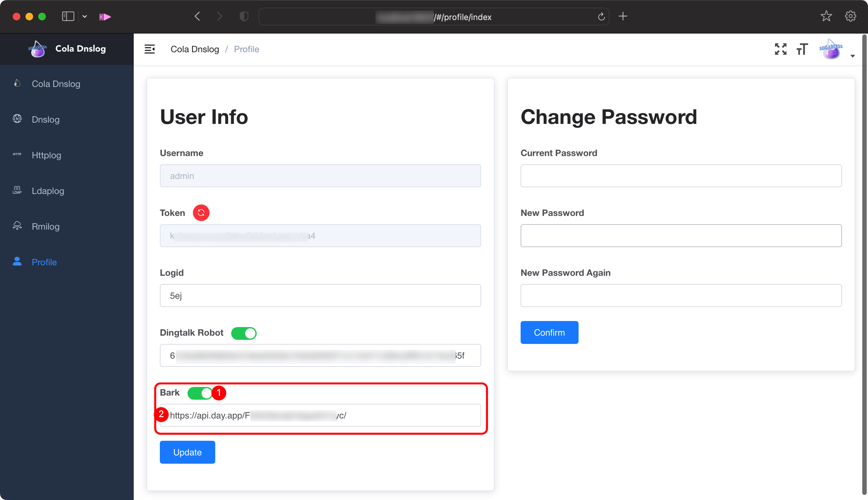
Task: Open Dnslog in the sidebar
Action: [46, 119]
